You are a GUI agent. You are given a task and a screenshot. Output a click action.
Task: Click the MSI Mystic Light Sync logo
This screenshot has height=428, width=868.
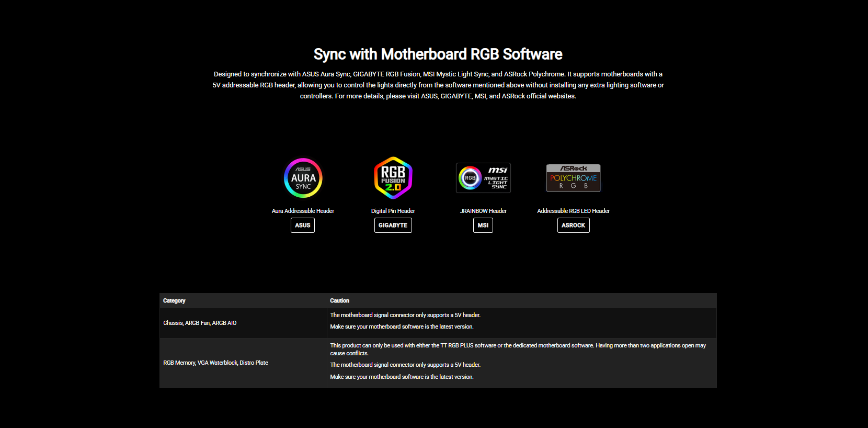(483, 178)
